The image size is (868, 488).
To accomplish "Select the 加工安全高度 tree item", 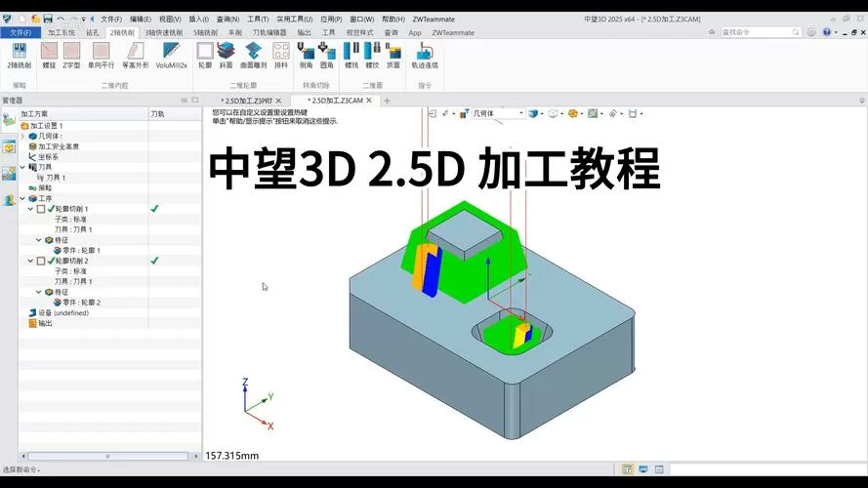I will click(x=55, y=146).
